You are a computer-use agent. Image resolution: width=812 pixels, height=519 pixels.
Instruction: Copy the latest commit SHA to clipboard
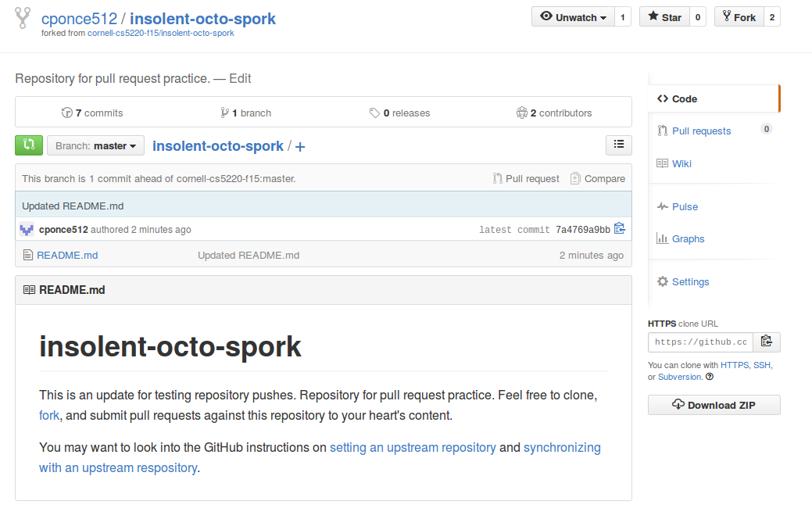click(x=620, y=228)
